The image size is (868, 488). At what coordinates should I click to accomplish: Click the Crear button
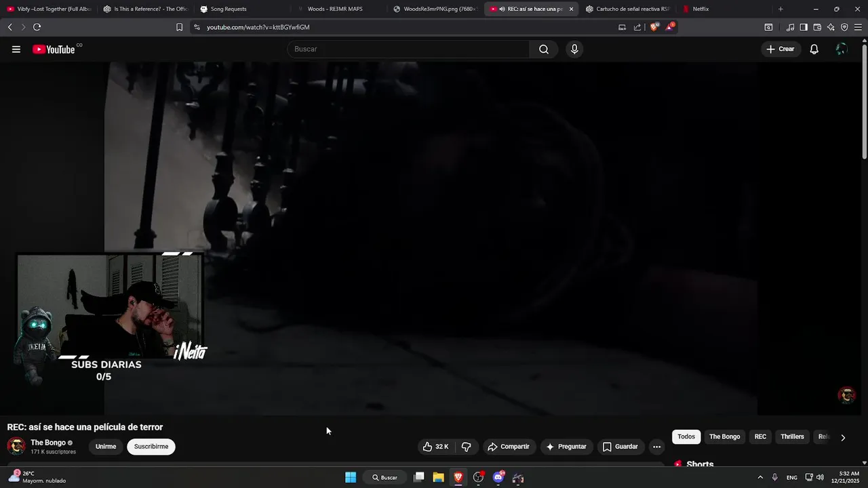[780, 49]
